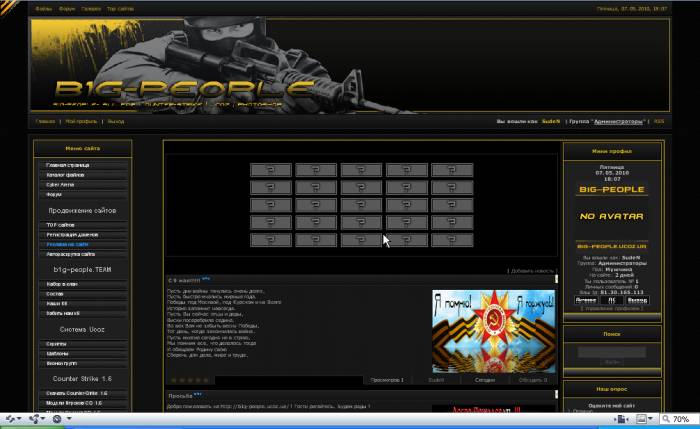Click the Главная navigation link
This screenshot has width=700, height=429.
point(45,122)
